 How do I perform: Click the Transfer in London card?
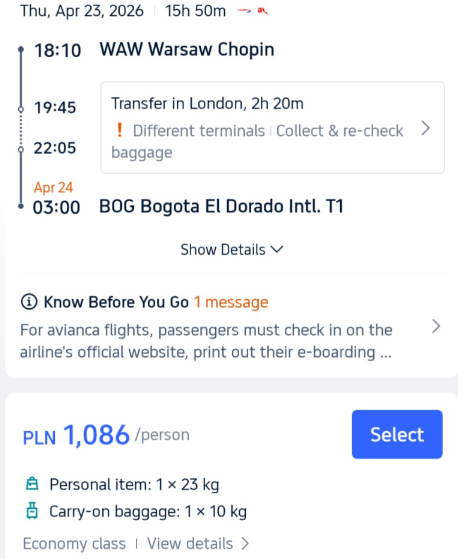[272, 128]
